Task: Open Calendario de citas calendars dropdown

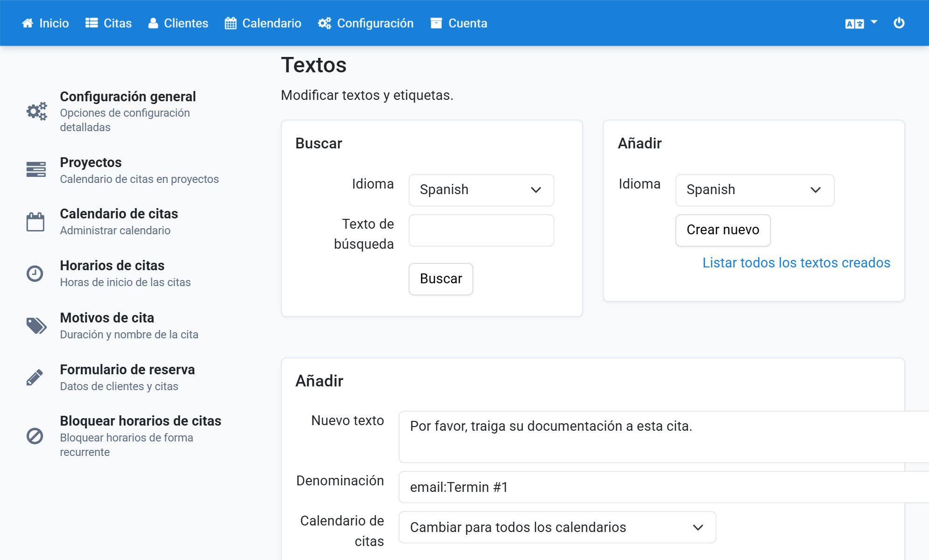Action: point(557,527)
